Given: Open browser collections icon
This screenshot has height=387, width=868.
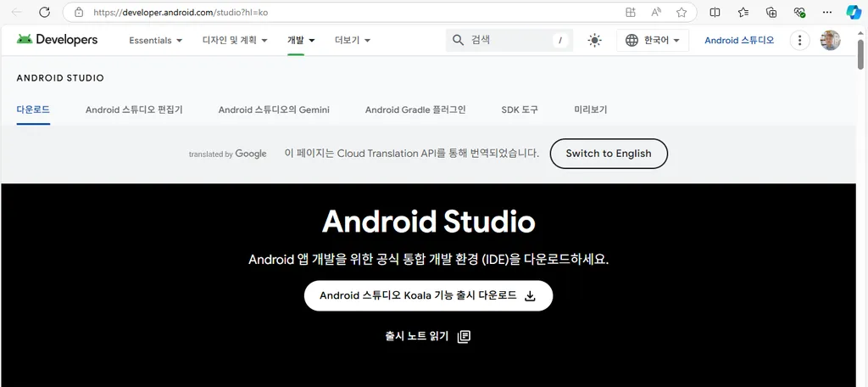Looking at the screenshot, I should click(x=771, y=12).
